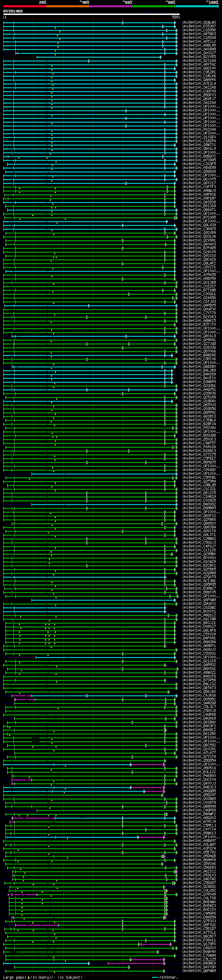Screen dimensions: 222x980
Task: Click the =100char. scale legend
Action: click(x=165, y=977)
